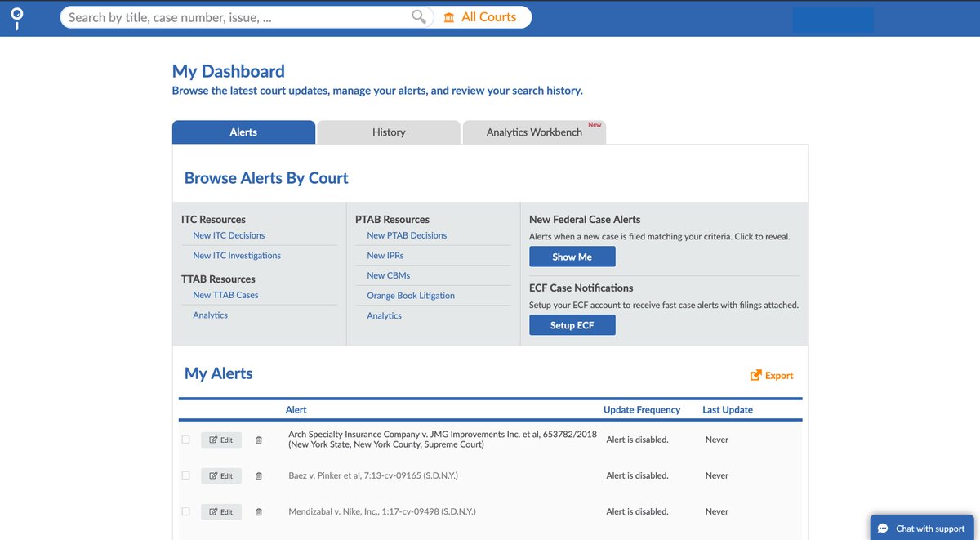Open New ITC Decisions link
Image resolution: width=980 pixels, height=540 pixels.
(x=229, y=235)
